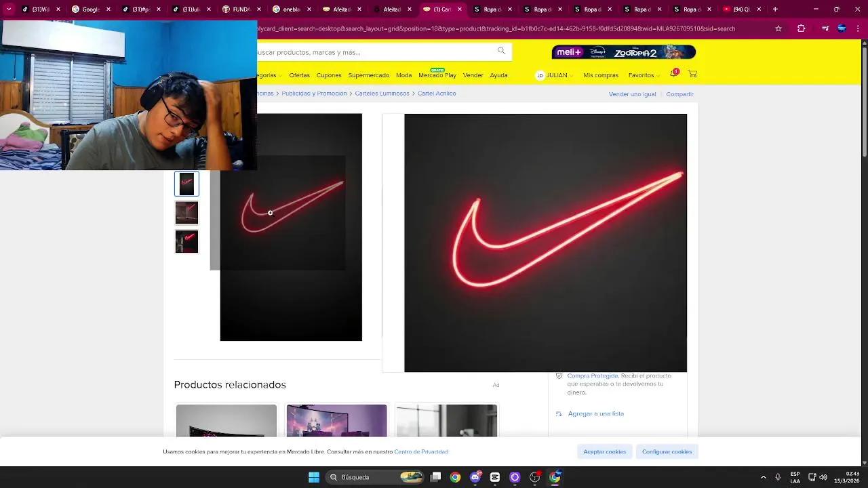Open the Vender uno igual link
This screenshot has width=868, height=488.
[632, 94]
